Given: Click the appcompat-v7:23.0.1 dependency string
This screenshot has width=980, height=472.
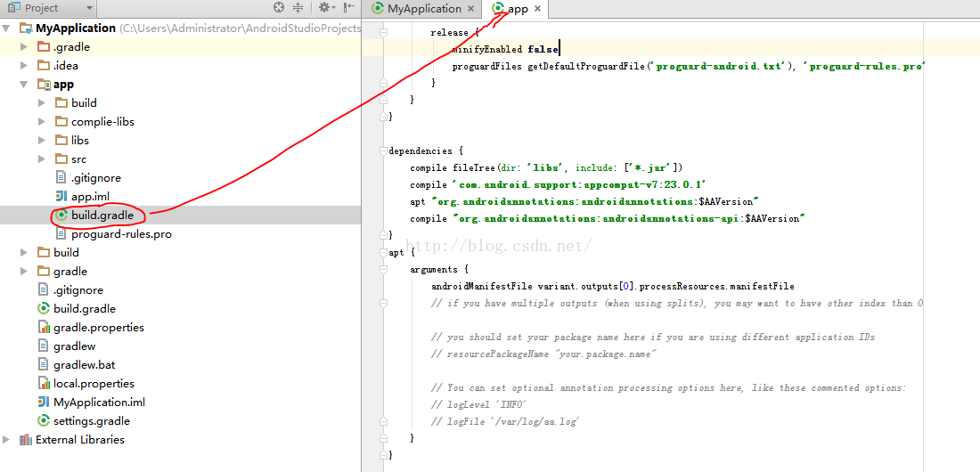Looking at the screenshot, I should click(x=579, y=184).
